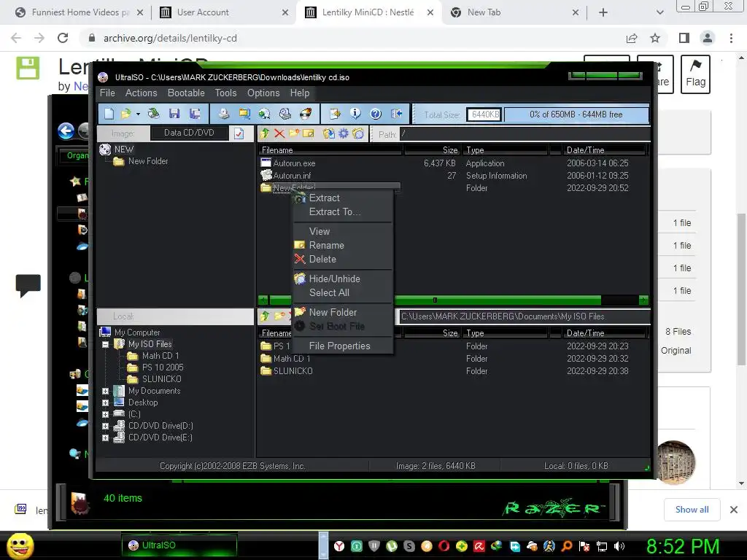The height and width of the screenshot is (560, 747).
Task: Click the Path input field in image pane
Action: click(x=525, y=134)
